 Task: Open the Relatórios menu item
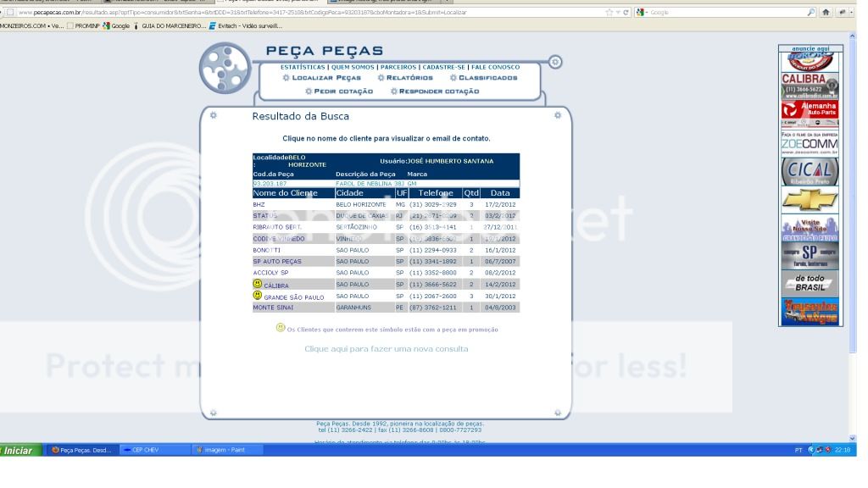[x=405, y=78]
